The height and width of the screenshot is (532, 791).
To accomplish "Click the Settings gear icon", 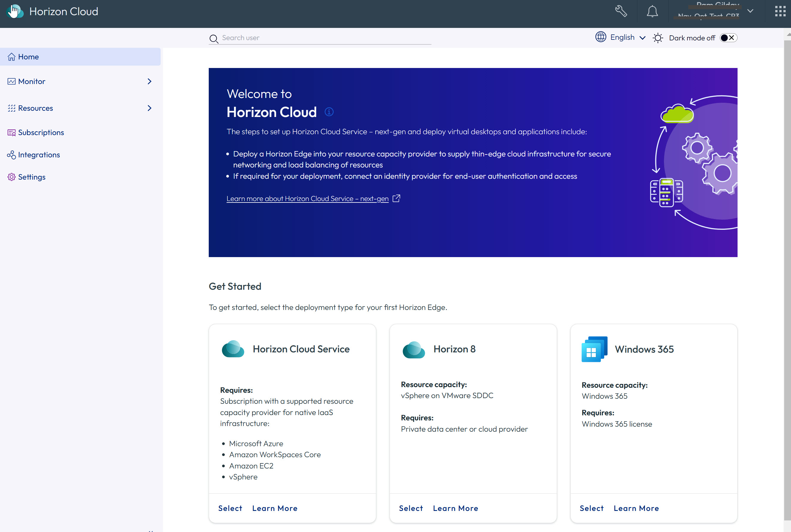I will 12,177.
